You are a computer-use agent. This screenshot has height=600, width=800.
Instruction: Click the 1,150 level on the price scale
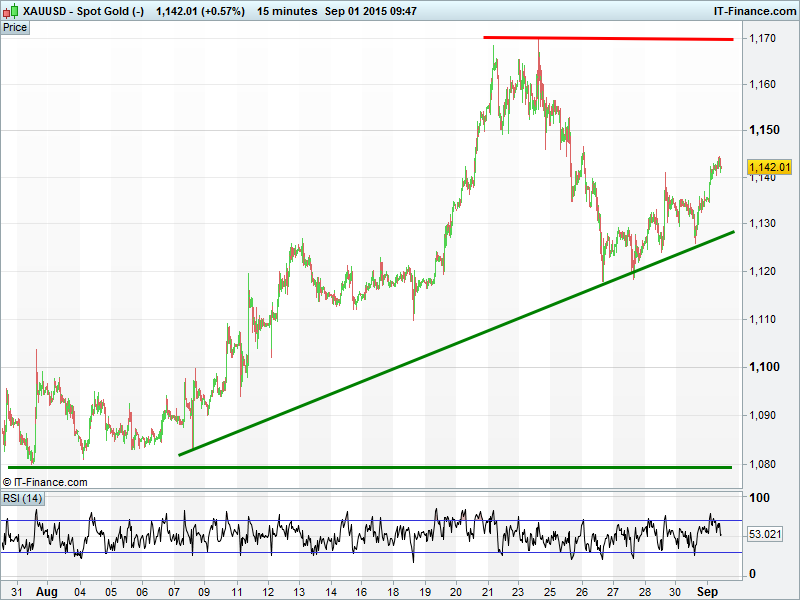click(763, 130)
